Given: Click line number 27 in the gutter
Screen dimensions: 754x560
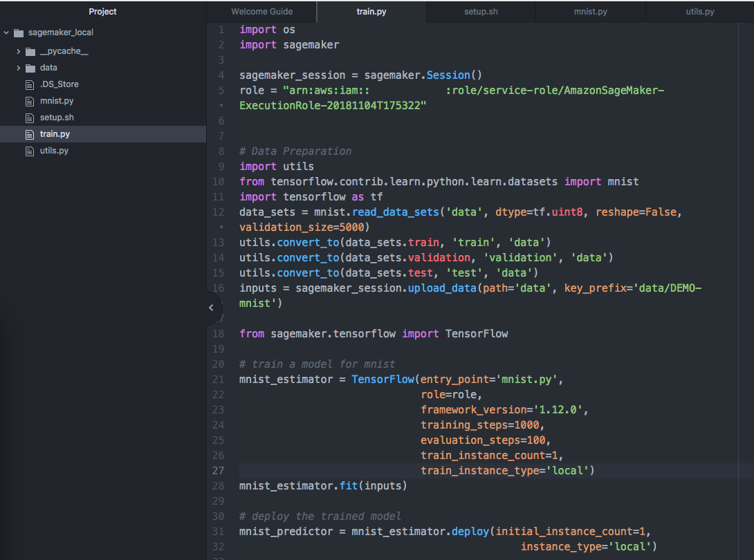Looking at the screenshot, I should [219, 471].
